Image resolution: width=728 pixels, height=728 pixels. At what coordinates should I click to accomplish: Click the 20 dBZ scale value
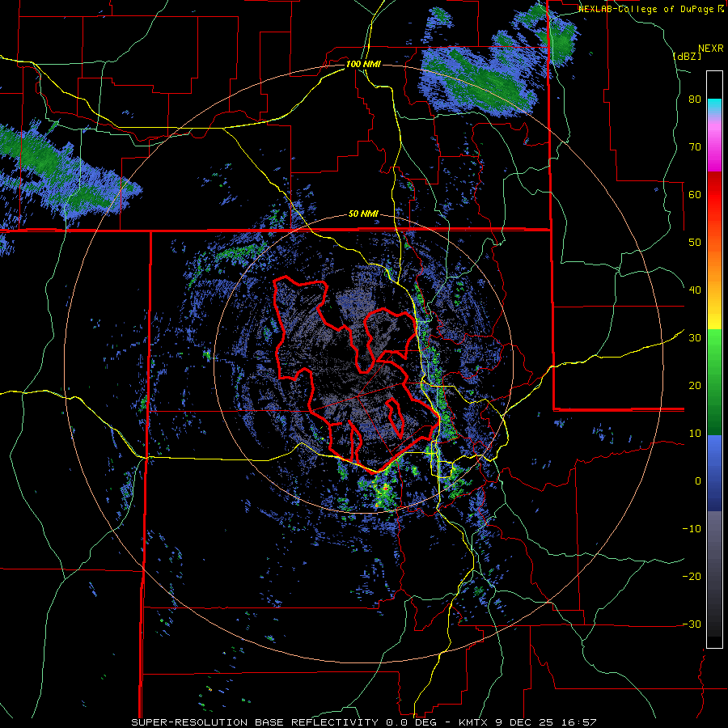coord(695,385)
